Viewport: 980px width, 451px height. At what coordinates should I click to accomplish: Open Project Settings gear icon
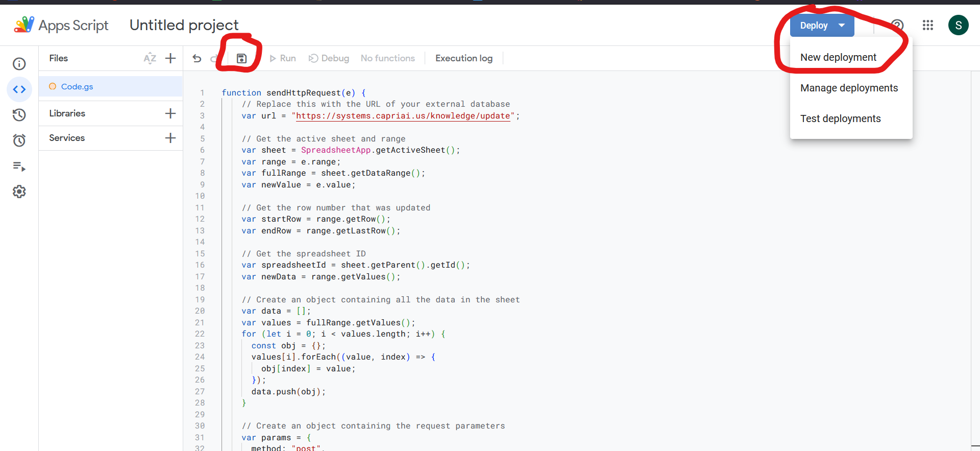[19, 192]
